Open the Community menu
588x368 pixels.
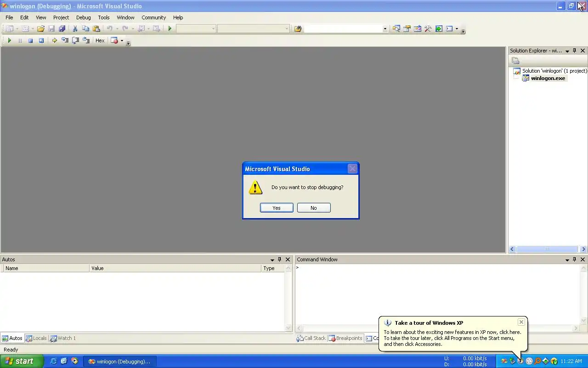coord(153,17)
